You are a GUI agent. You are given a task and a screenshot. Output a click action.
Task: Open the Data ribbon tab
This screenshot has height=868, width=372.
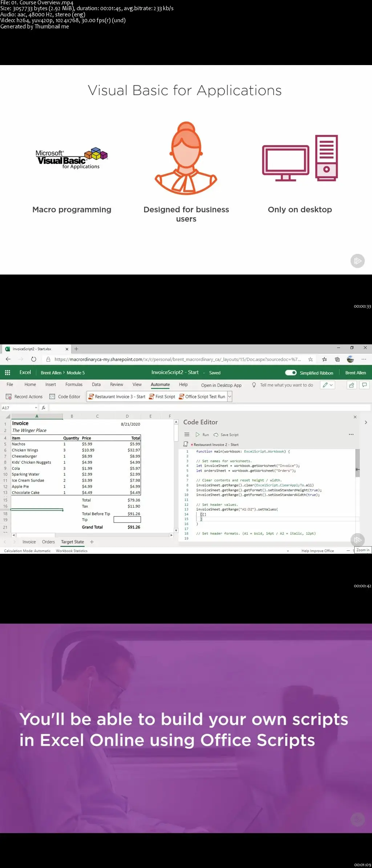point(96,385)
